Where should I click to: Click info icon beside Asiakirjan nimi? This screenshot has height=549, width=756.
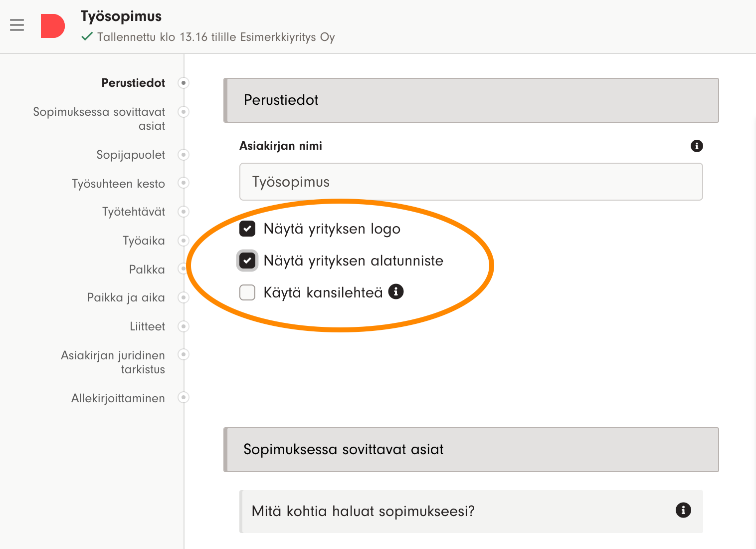pos(697,146)
